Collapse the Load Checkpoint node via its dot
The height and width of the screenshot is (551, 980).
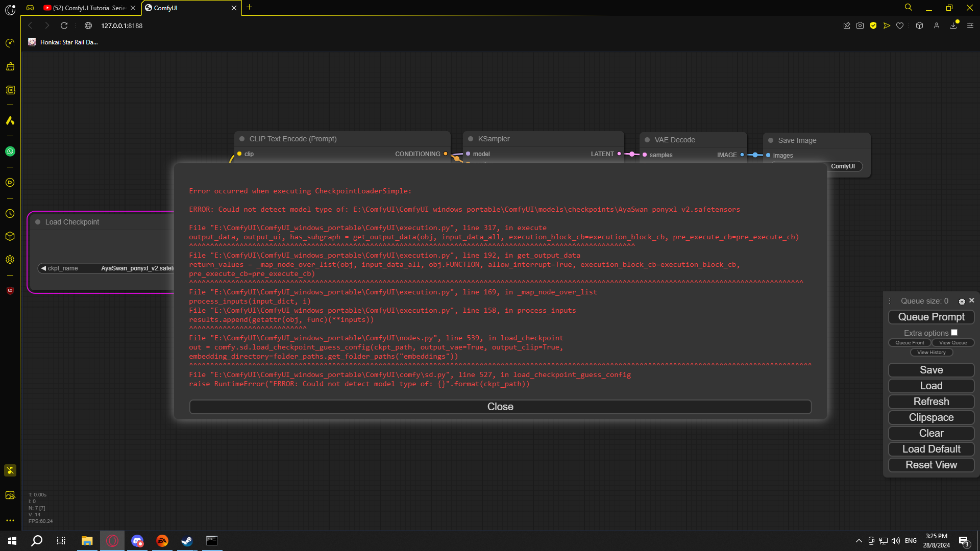click(38, 222)
